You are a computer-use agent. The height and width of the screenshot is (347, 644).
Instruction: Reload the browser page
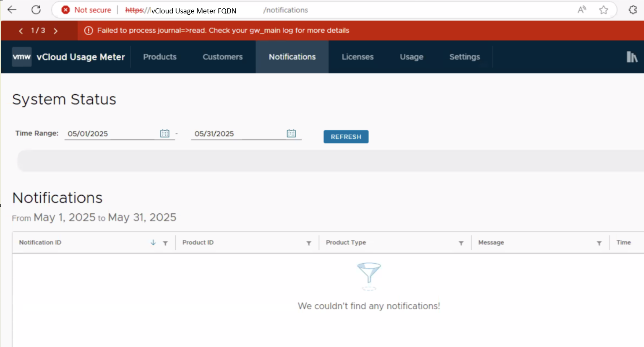point(36,10)
